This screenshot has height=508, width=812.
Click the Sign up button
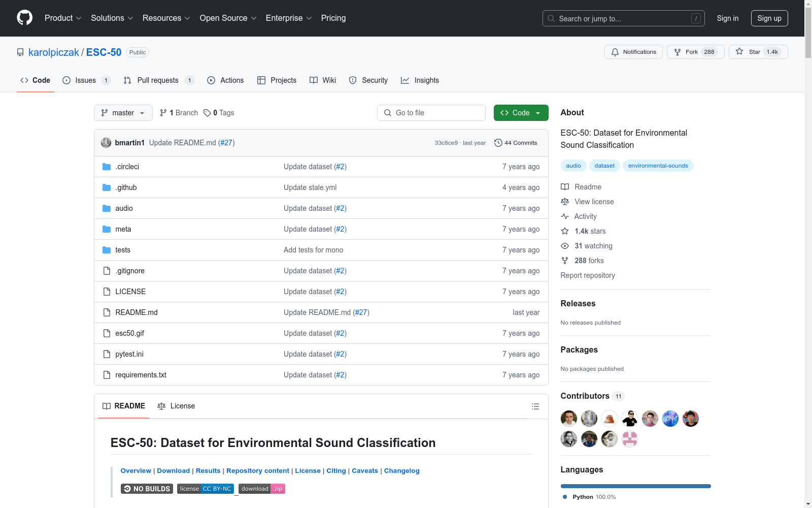[769, 18]
